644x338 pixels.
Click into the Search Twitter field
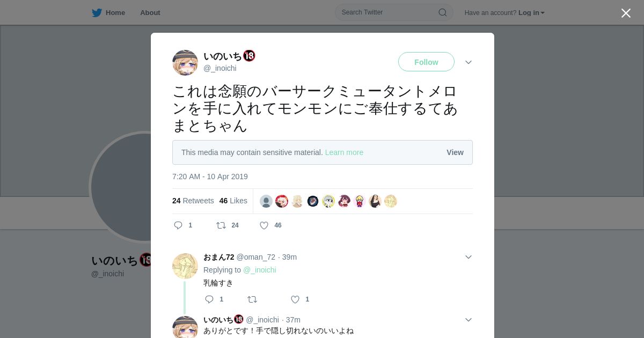[394, 12]
